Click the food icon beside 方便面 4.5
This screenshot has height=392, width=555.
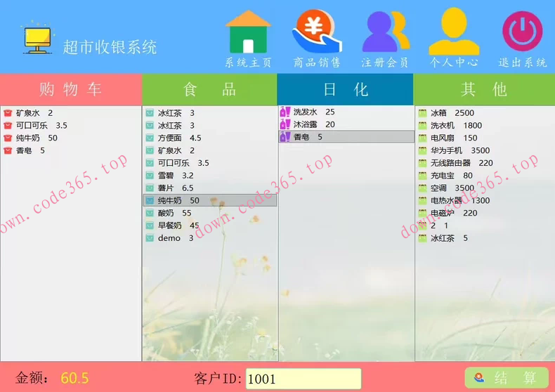(x=150, y=138)
